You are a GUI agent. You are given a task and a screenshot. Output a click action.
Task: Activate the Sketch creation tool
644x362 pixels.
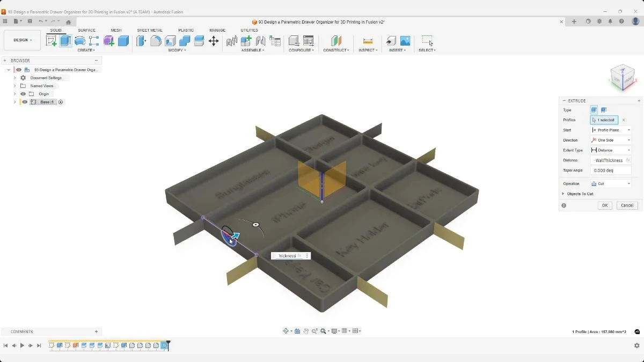[x=53, y=40]
